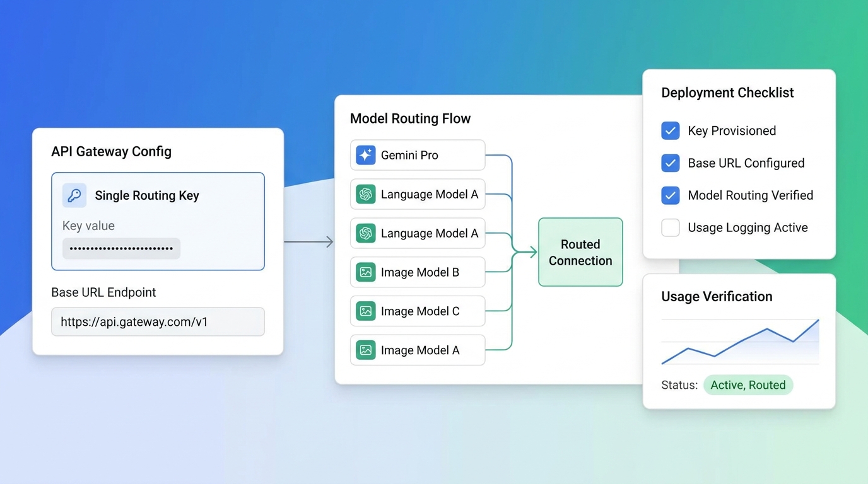Viewport: 868px width, 484px height.
Task: Click the Single Routing Key heading
Action: 147,195
